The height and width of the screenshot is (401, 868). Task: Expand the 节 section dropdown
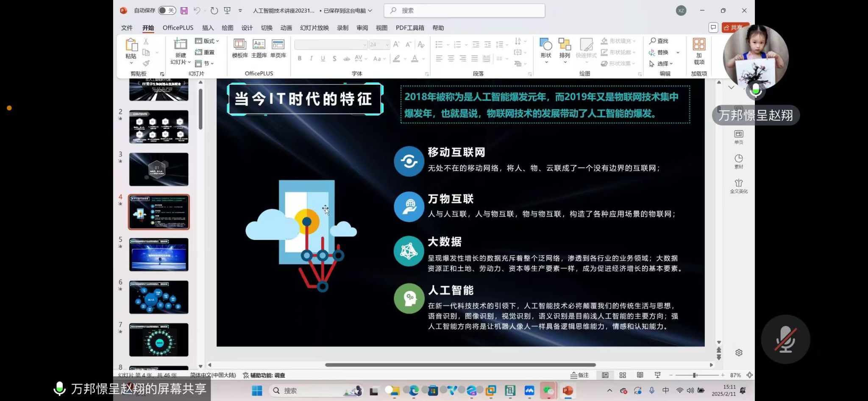205,64
